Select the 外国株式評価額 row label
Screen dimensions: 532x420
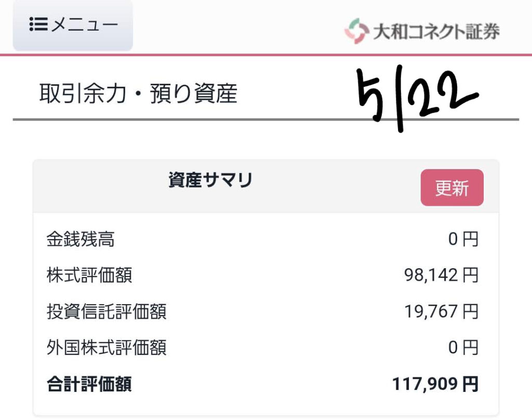tap(107, 348)
